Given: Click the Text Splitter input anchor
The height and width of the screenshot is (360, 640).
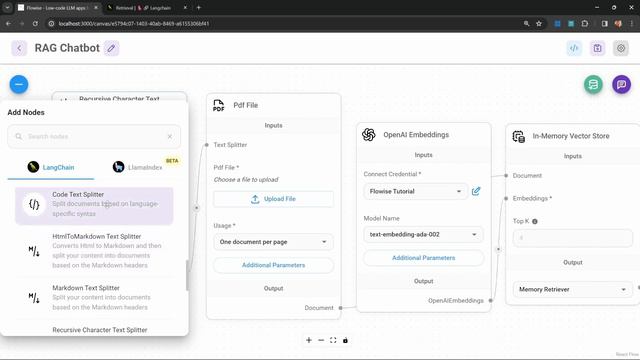Looking at the screenshot, I should pyautogui.click(x=207, y=145).
